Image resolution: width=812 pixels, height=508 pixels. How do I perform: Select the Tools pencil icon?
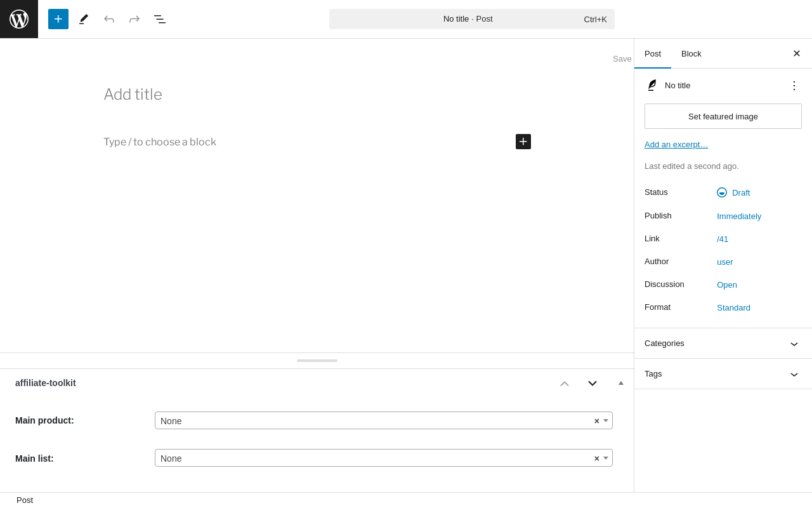pyautogui.click(x=84, y=19)
